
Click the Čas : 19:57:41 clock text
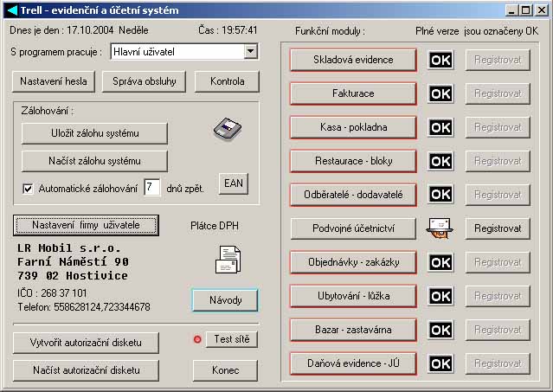point(228,30)
